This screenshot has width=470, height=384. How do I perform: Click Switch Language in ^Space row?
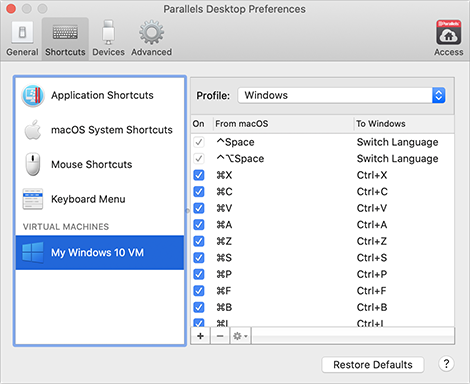pyautogui.click(x=397, y=142)
